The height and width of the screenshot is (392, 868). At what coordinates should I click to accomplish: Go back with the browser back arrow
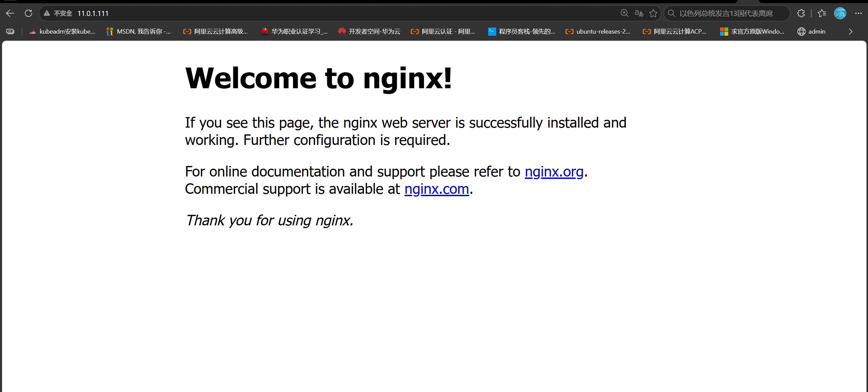(10, 13)
